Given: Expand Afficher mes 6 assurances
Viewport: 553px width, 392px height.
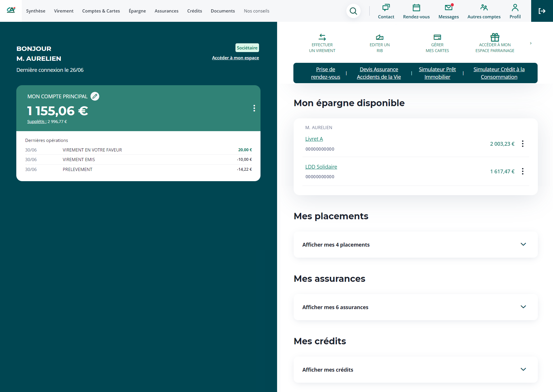Looking at the screenshot, I should click(x=415, y=307).
